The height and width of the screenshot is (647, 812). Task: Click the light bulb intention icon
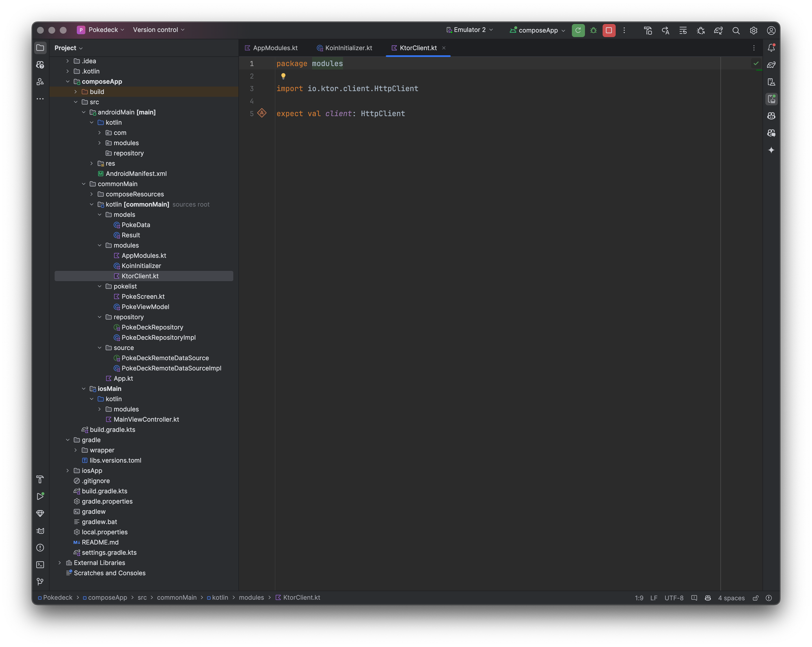(283, 76)
